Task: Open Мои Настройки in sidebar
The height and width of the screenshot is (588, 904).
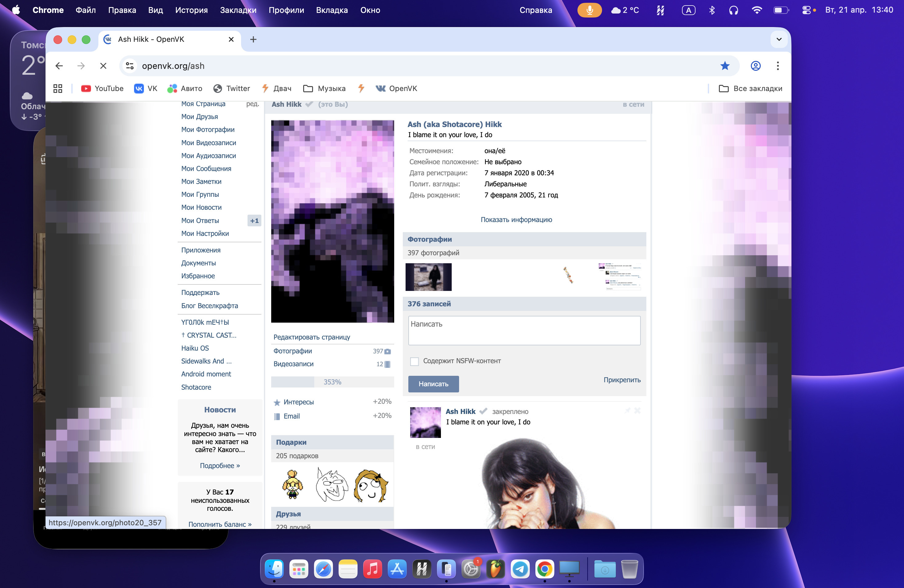Action: tap(205, 234)
